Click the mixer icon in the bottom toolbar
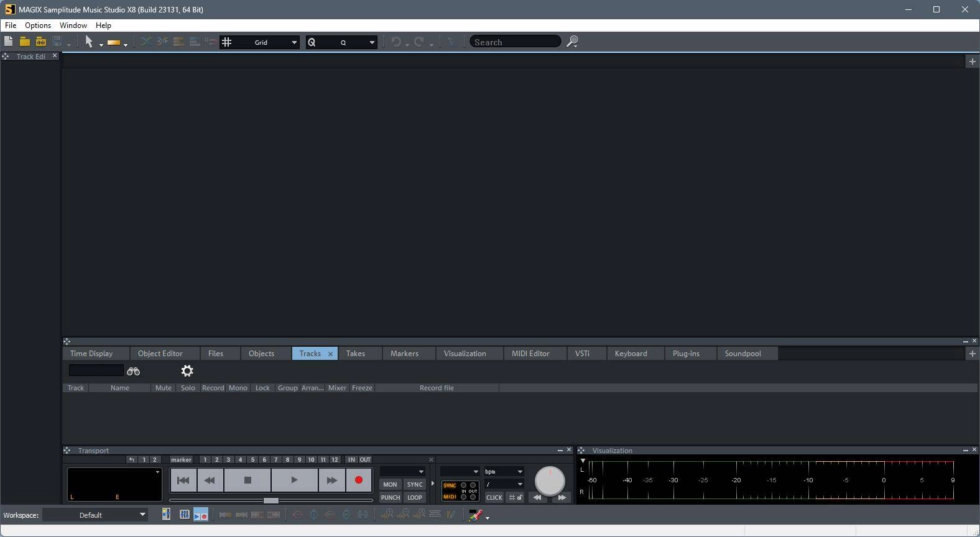Screen dimensions: 980x537 [x=185, y=515]
